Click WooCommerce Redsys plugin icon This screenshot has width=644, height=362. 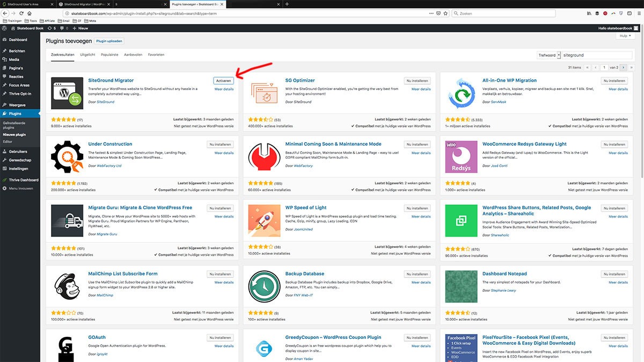tap(461, 157)
